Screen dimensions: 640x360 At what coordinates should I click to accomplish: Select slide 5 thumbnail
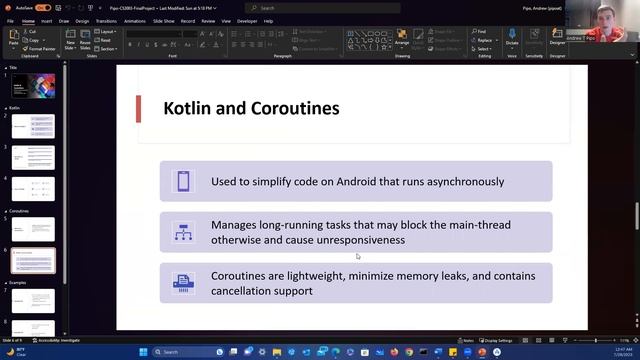[x=33, y=229]
